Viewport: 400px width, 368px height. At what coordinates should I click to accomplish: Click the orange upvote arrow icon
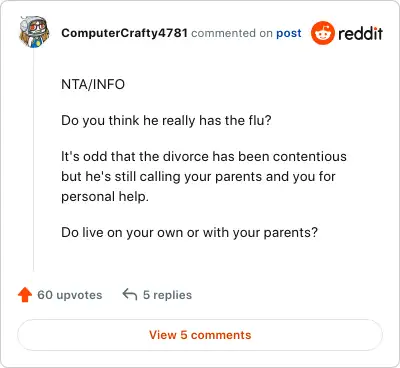25,295
